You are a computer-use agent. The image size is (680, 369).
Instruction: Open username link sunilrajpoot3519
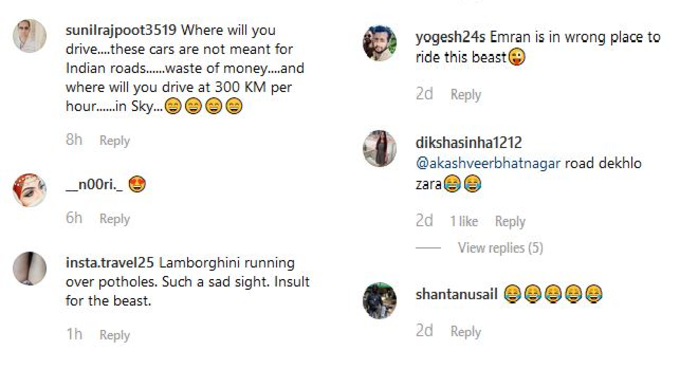pos(121,30)
